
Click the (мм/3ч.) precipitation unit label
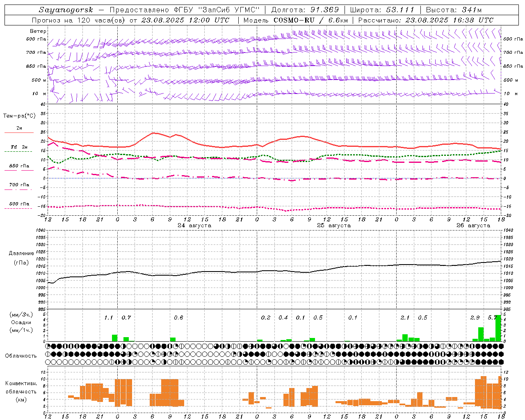pyautogui.click(x=21, y=315)
